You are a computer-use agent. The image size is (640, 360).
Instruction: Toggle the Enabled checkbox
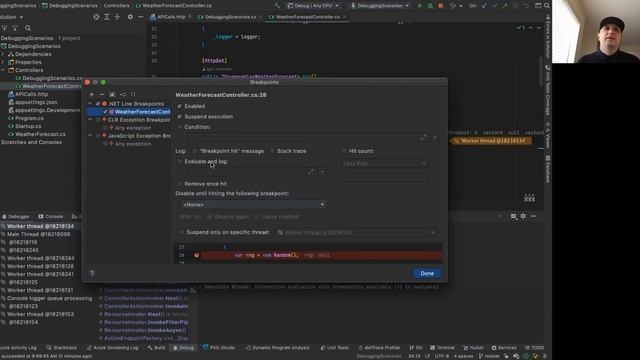(180, 106)
